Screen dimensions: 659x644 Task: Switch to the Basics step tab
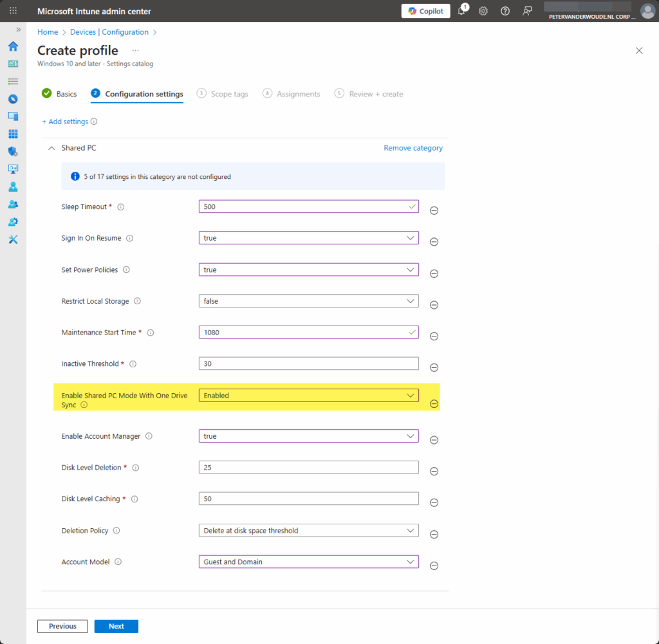coord(59,94)
